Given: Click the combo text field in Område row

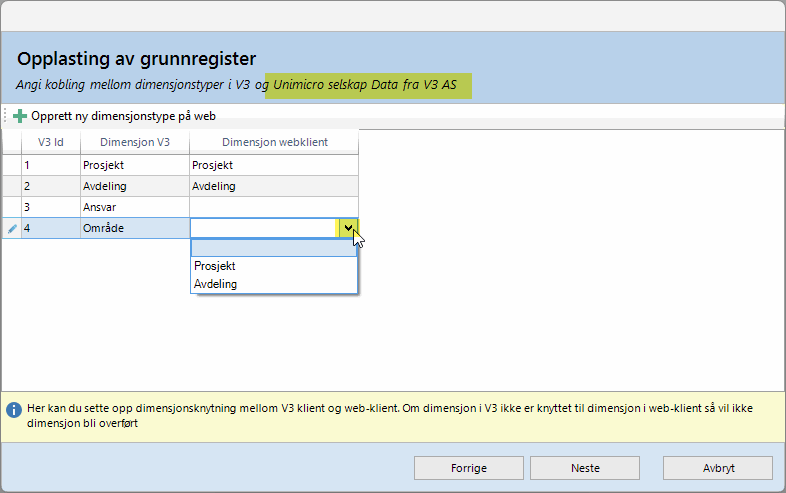Looking at the screenshot, I should (264, 229).
